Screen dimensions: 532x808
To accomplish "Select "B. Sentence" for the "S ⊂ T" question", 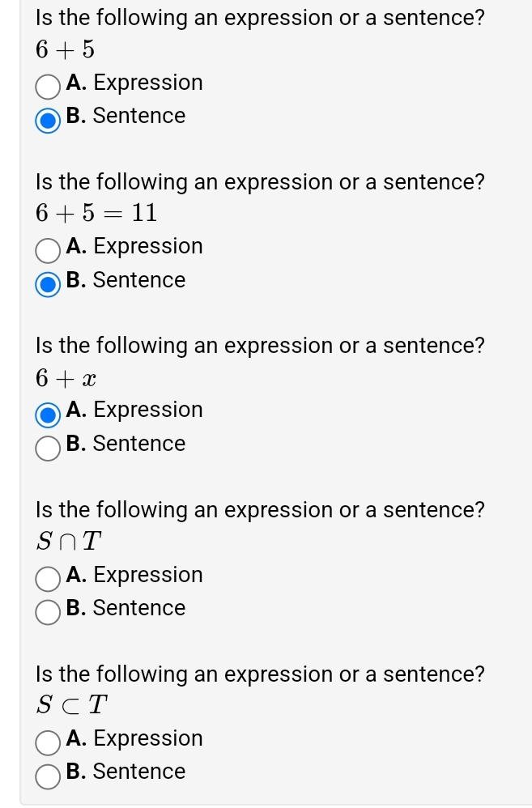I will point(47,776).
